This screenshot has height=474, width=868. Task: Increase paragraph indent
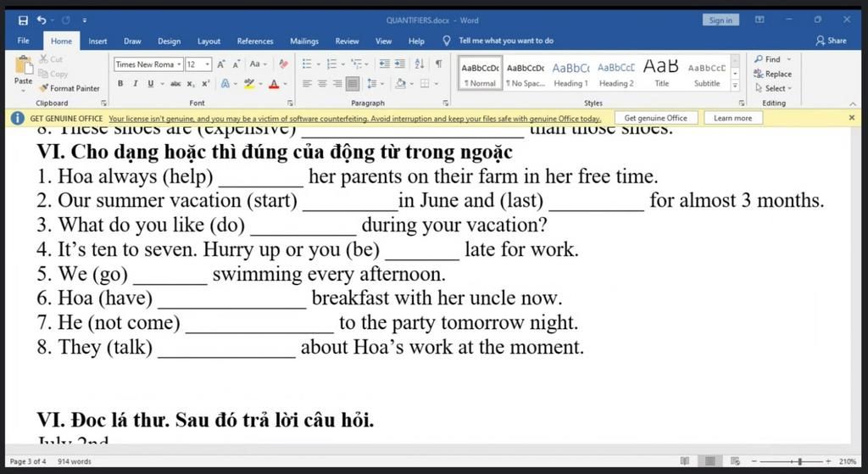[400, 64]
